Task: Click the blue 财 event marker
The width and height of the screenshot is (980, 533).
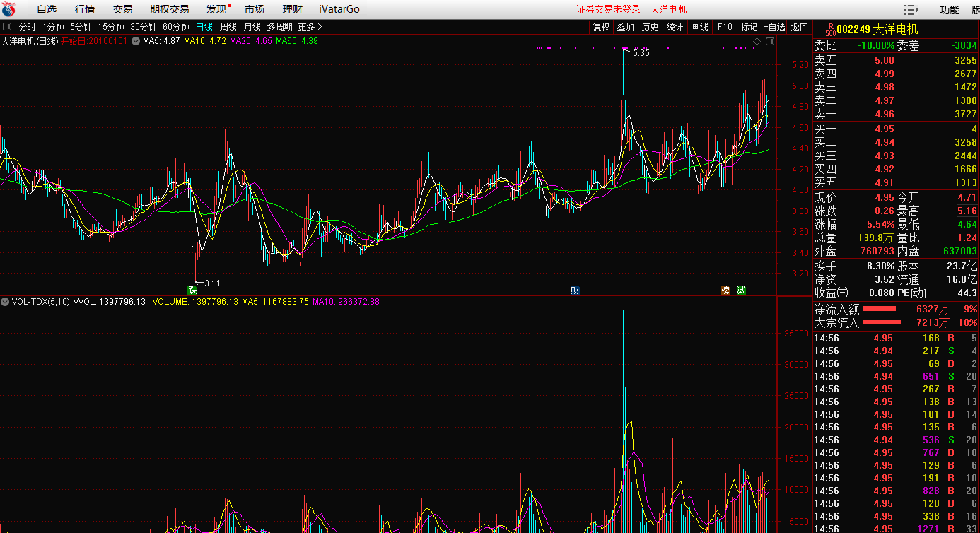Action: click(x=575, y=290)
